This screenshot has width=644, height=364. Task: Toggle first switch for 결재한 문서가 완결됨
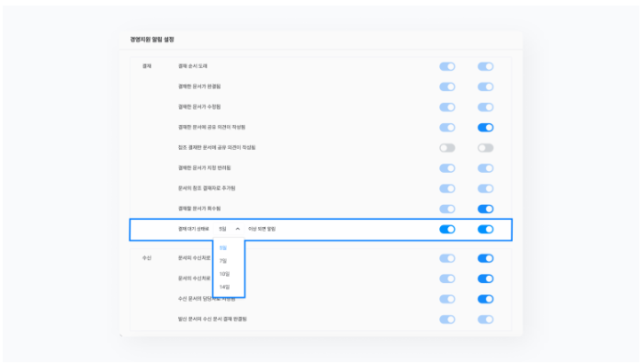(x=447, y=86)
